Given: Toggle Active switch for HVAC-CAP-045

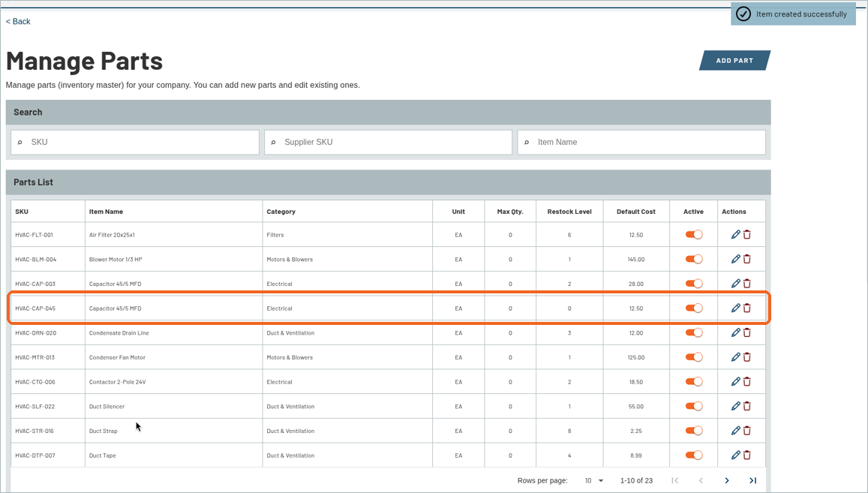Looking at the screenshot, I should point(694,308).
